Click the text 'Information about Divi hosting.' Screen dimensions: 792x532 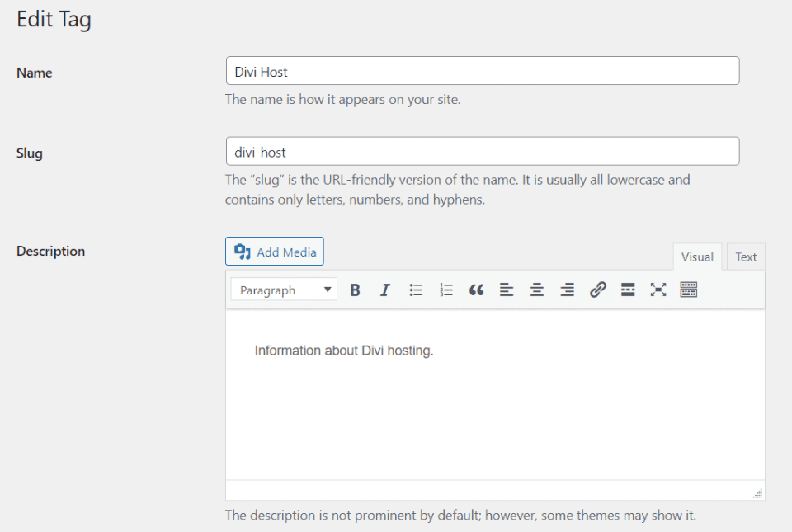pos(344,351)
